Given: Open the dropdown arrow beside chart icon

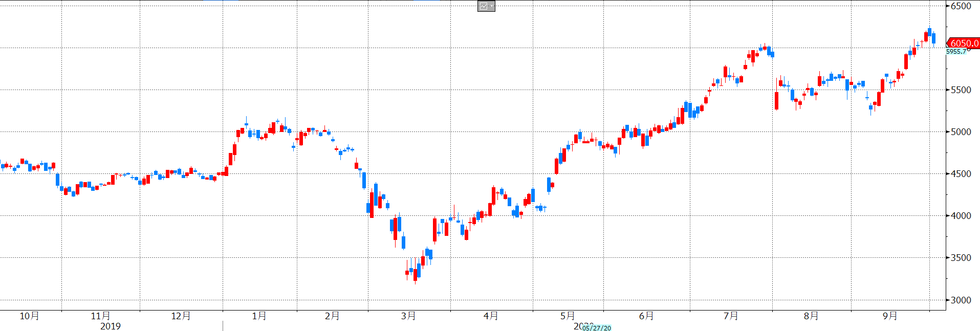Looking at the screenshot, I should [x=491, y=6].
